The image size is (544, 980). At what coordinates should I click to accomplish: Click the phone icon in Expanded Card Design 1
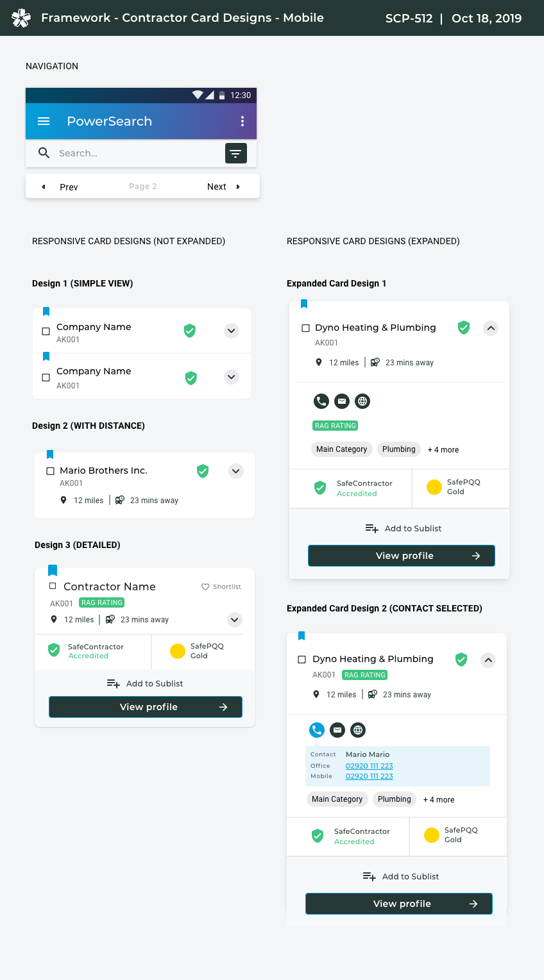321,401
